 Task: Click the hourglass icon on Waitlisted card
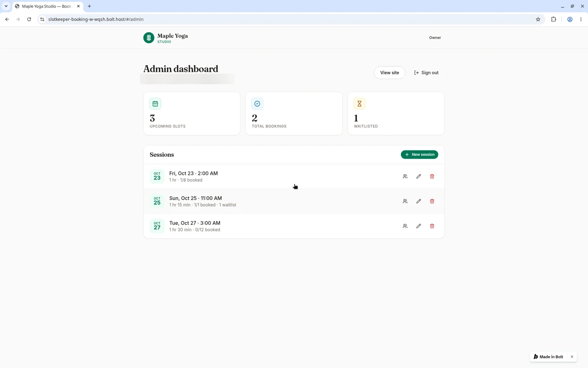tap(359, 104)
